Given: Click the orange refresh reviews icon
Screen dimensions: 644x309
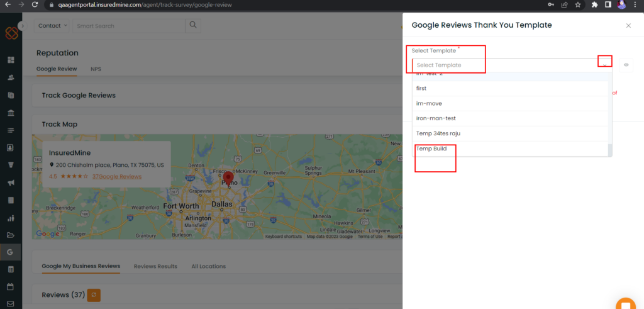Looking at the screenshot, I should tap(94, 295).
